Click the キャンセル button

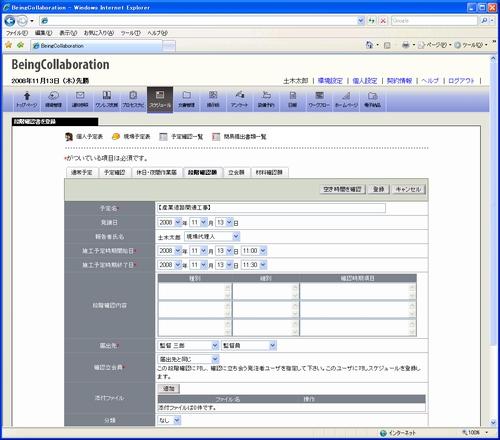[x=408, y=189]
